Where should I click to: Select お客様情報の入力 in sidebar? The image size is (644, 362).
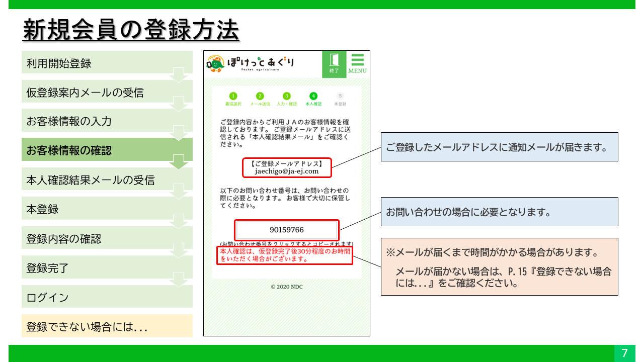[107, 121]
